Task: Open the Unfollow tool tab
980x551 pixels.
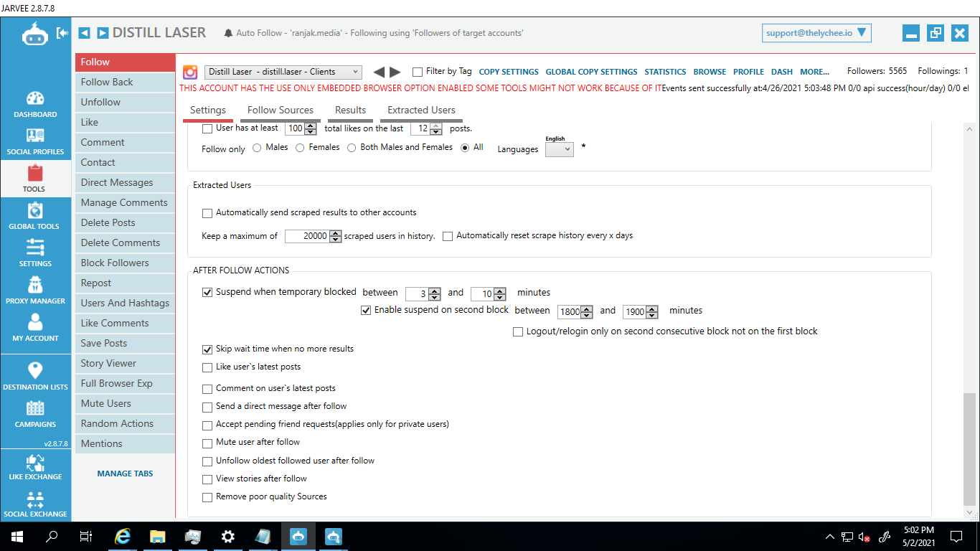Action: tap(125, 102)
